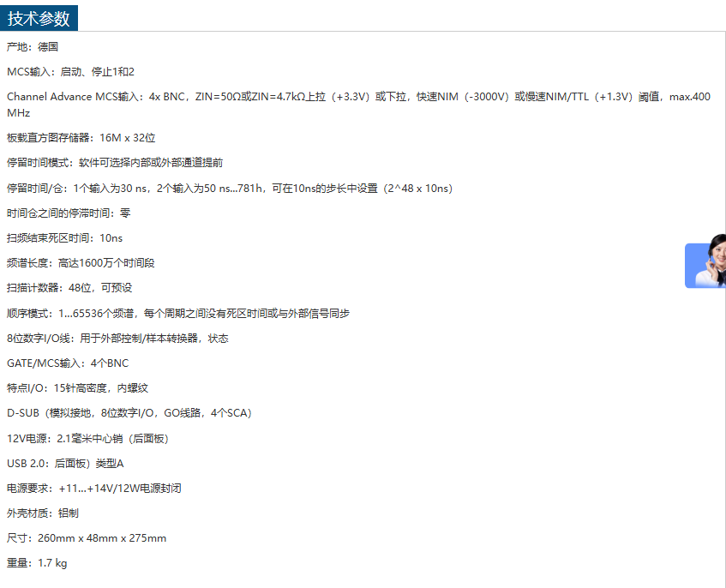Click the 尺寸 260mm x 48mm x 275mm line
726x588 pixels.
[x=87, y=538]
